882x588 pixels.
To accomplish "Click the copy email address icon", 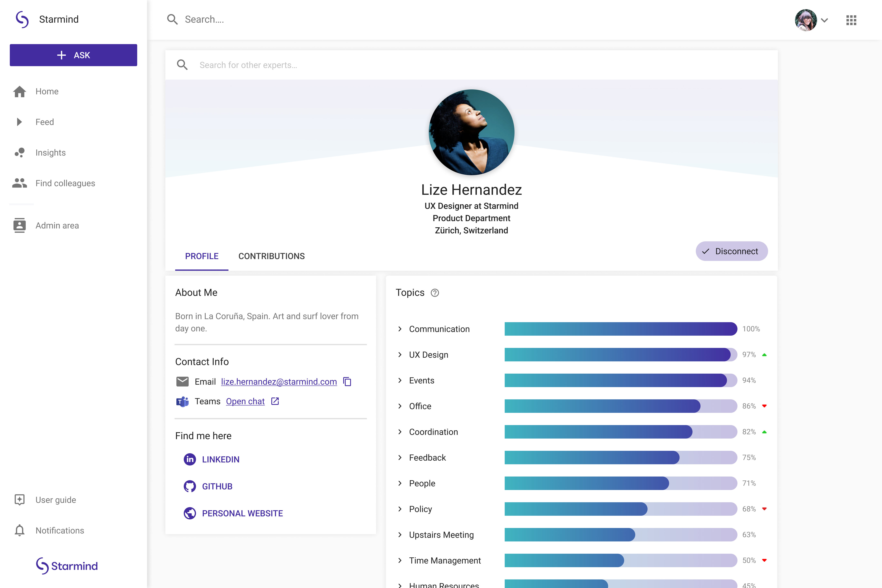I will 347,381.
